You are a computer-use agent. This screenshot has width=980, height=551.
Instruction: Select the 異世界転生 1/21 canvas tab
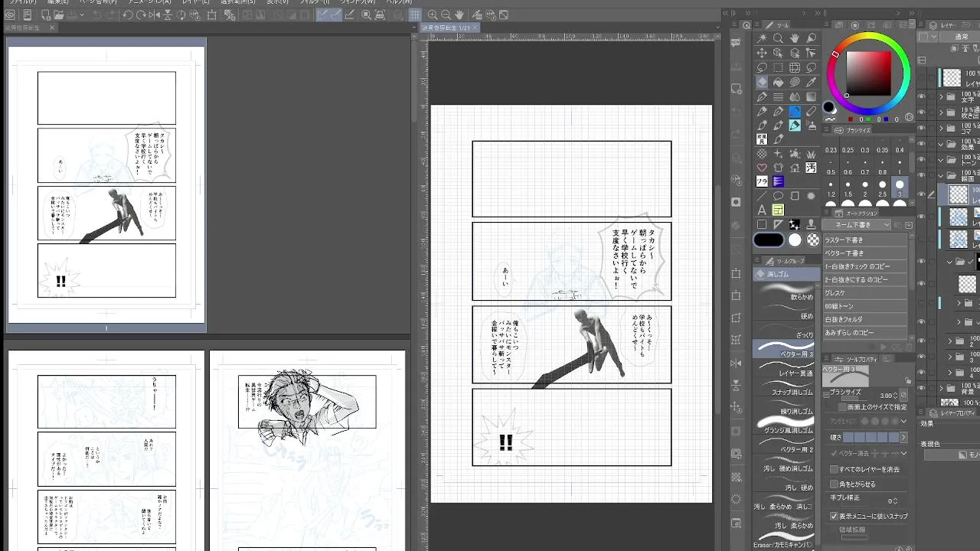click(450, 28)
